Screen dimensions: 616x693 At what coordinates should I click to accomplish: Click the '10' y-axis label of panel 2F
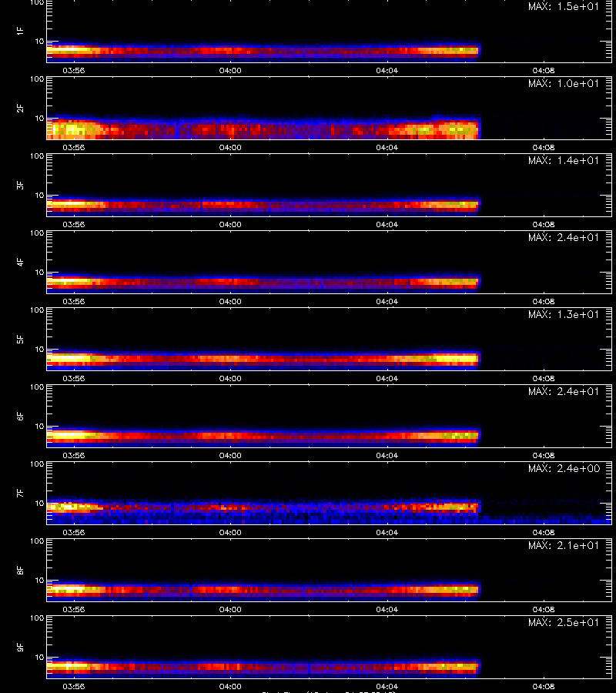pyautogui.click(x=39, y=118)
